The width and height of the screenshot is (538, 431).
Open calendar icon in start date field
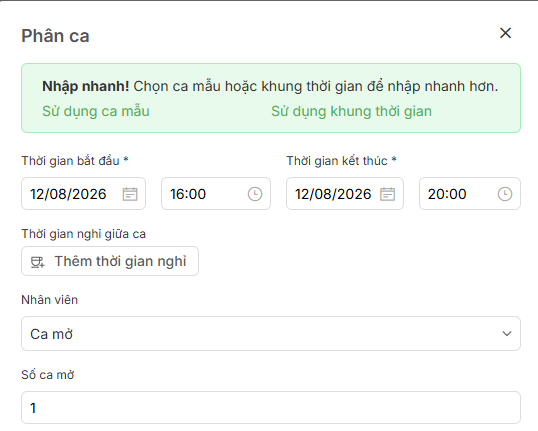point(130,194)
